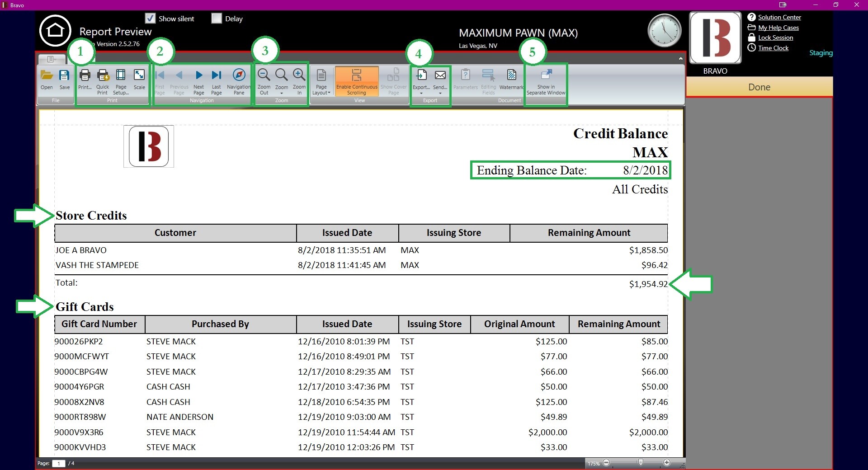Image resolution: width=868 pixels, height=470 pixels.
Task: Click zoom slider plus button
Action: coord(667,462)
